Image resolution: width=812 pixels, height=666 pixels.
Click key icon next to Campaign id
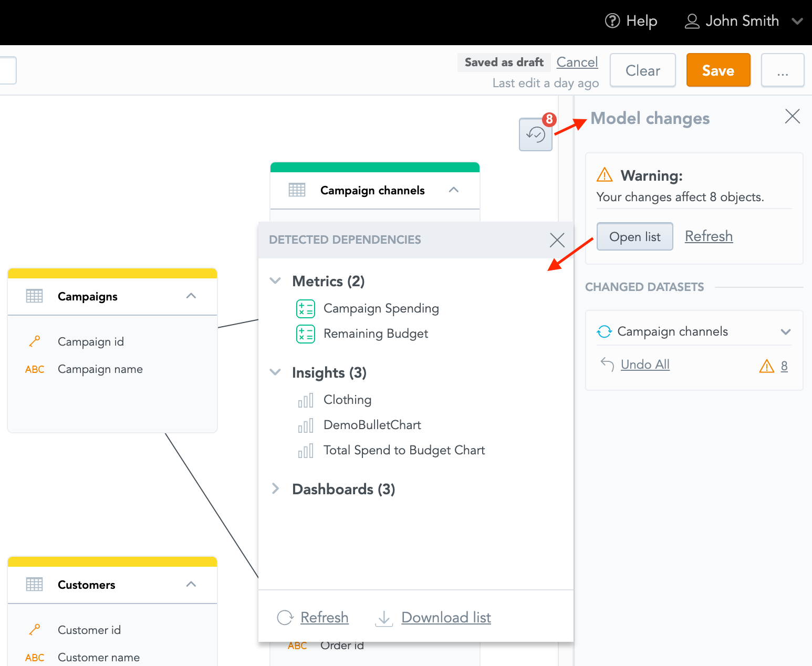pyautogui.click(x=35, y=341)
